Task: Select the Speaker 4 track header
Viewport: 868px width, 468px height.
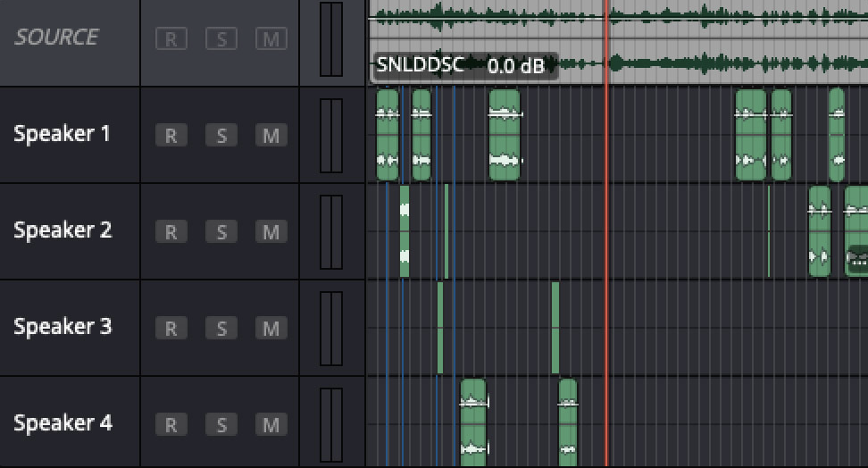Action: (63, 422)
